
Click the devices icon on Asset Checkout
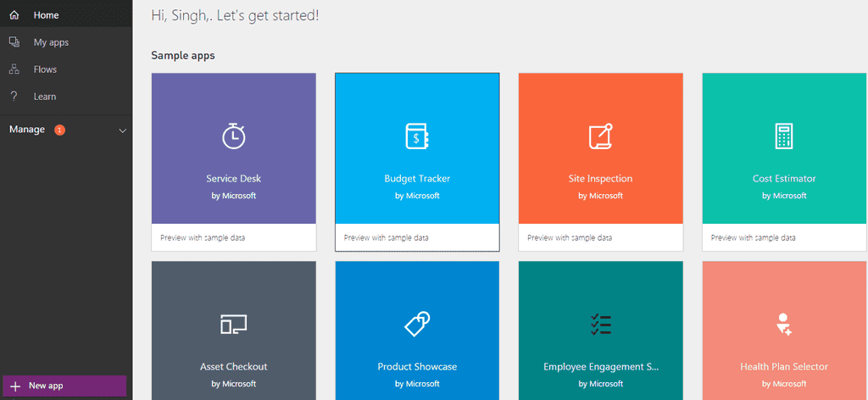(234, 324)
